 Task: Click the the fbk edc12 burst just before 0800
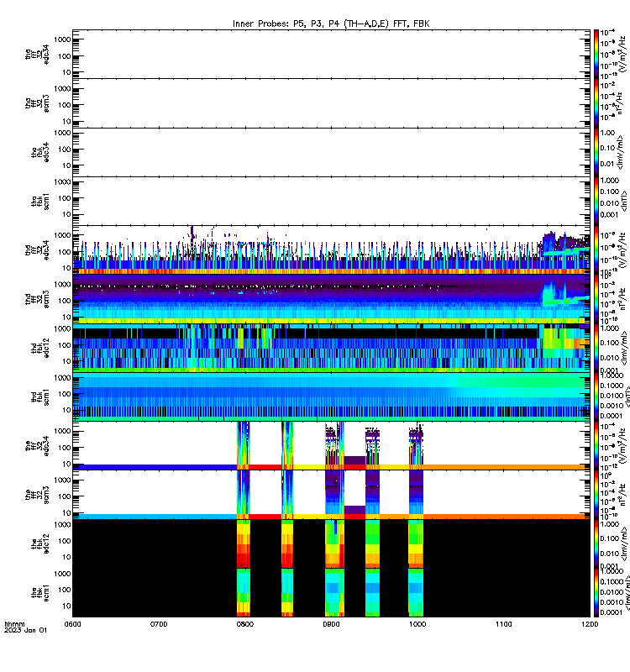244,543
